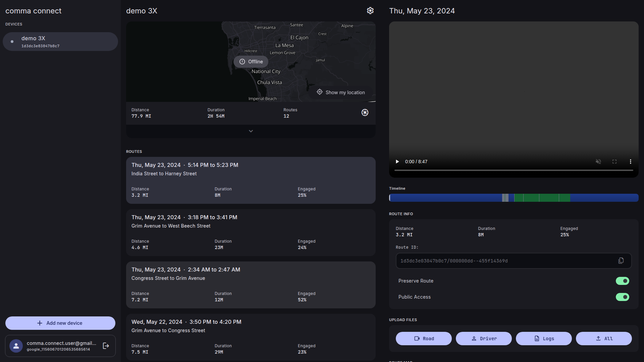The height and width of the screenshot is (362, 644).
Task: Toggle Public Access switch
Action: (x=622, y=297)
